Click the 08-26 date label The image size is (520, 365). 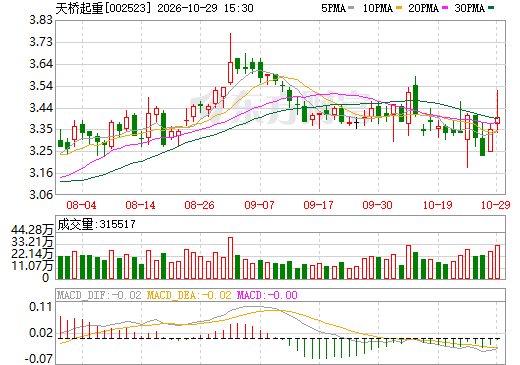[199, 205]
